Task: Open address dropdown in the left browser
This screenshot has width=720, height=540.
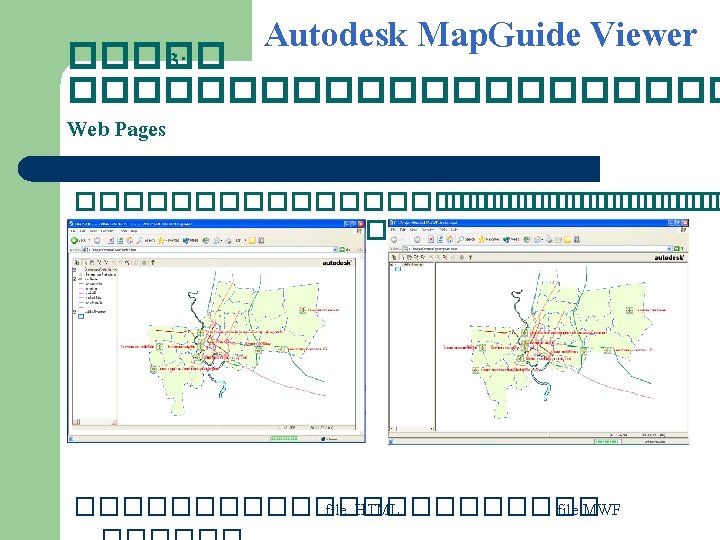Action: [335, 249]
